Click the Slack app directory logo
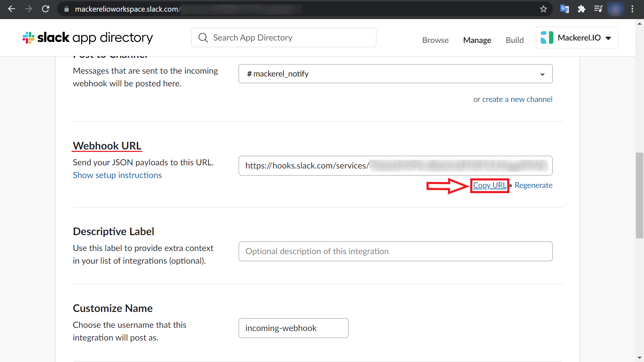644x362 pixels. [87, 37]
